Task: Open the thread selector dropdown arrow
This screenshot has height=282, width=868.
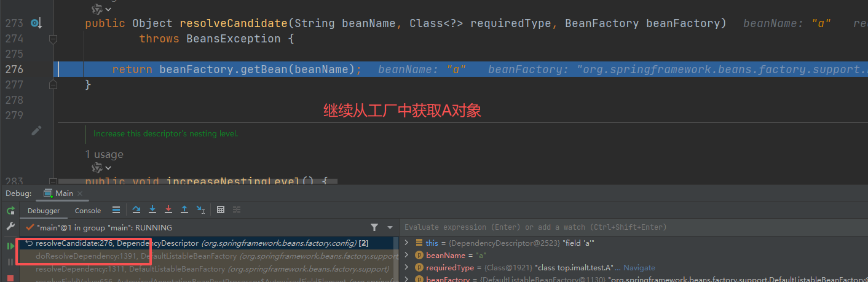Action: click(x=389, y=227)
